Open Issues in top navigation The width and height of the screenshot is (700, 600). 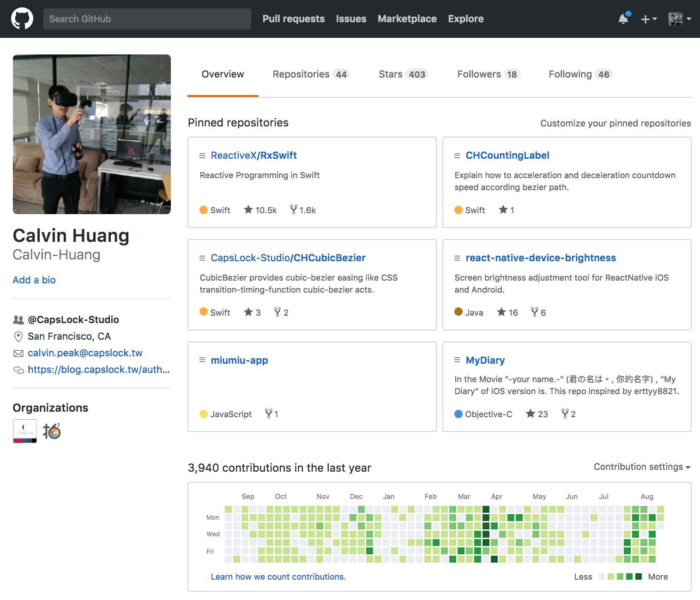coord(351,19)
